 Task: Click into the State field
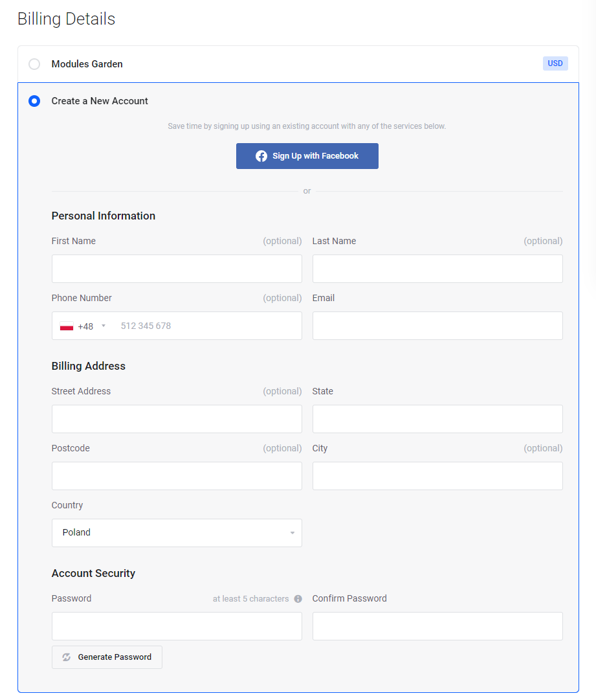click(x=437, y=419)
